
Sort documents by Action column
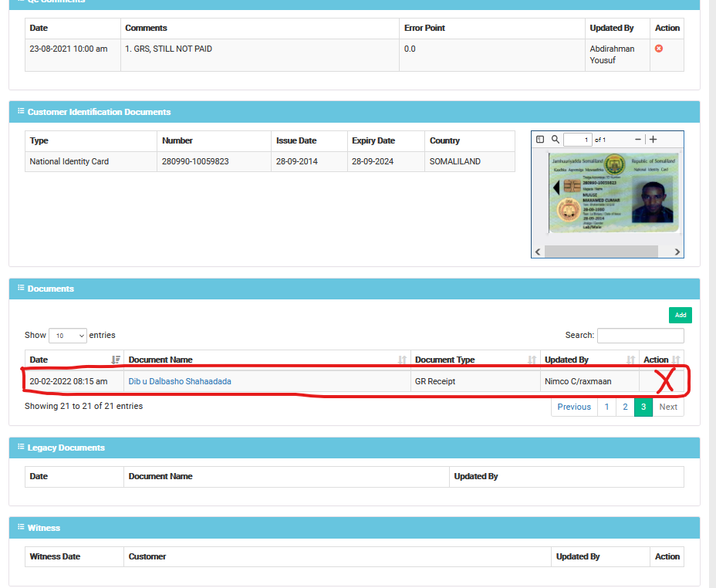pos(661,360)
